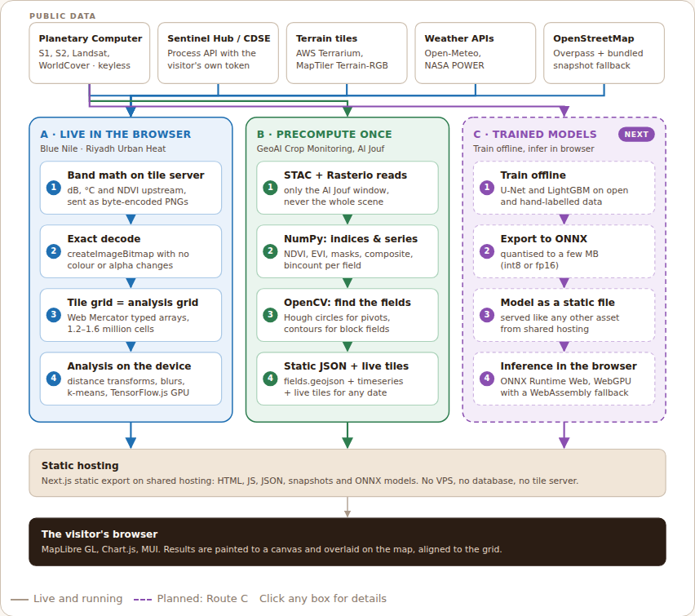Open the Weather APIs data source box
The height and width of the screenshot is (616, 695).
pyautogui.click(x=475, y=53)
